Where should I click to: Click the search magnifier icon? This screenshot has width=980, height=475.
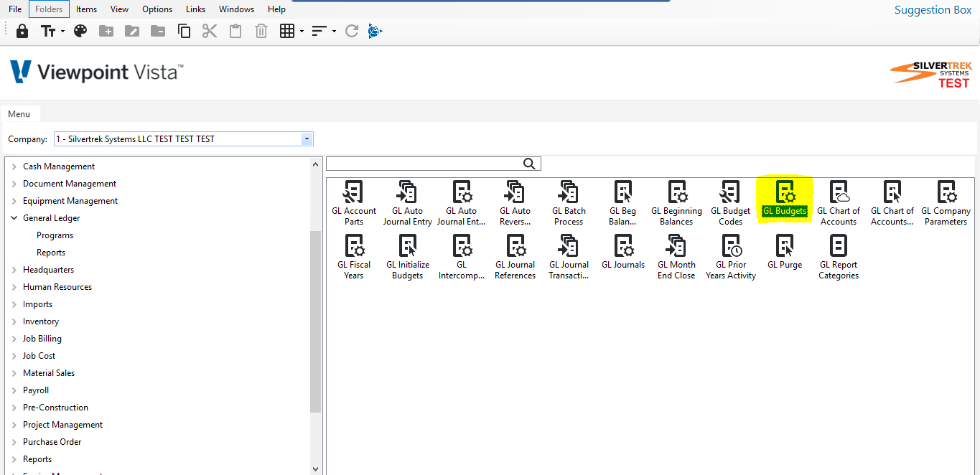coord(530,164)
